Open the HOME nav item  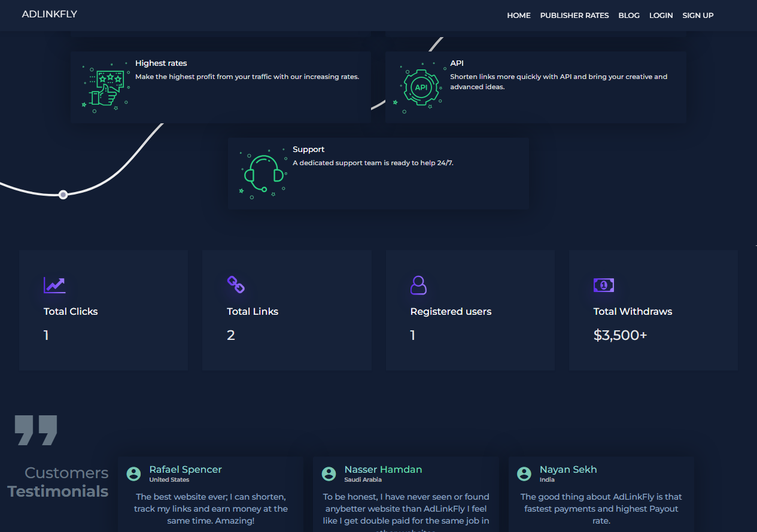pos(519,16)
